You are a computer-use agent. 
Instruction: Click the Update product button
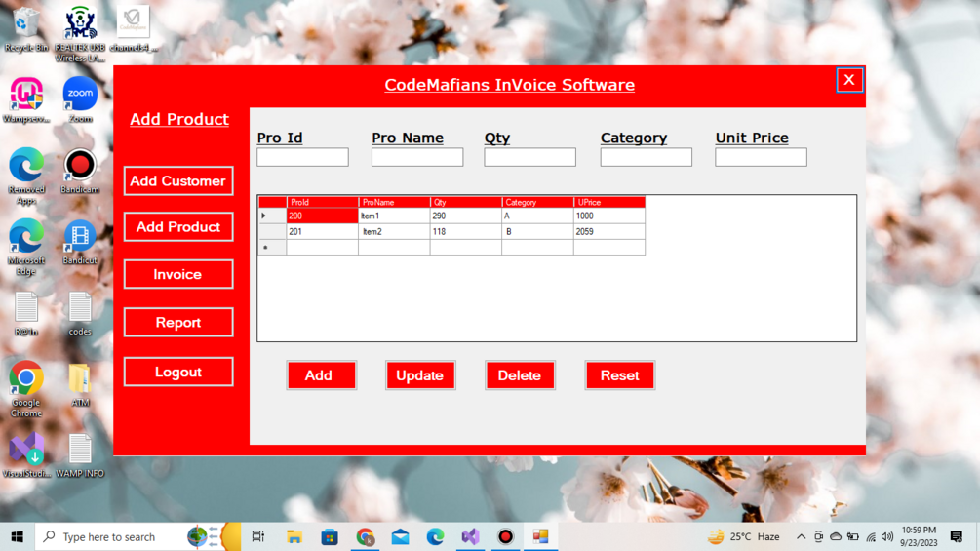pyautogui.click(x=420, y=375)
